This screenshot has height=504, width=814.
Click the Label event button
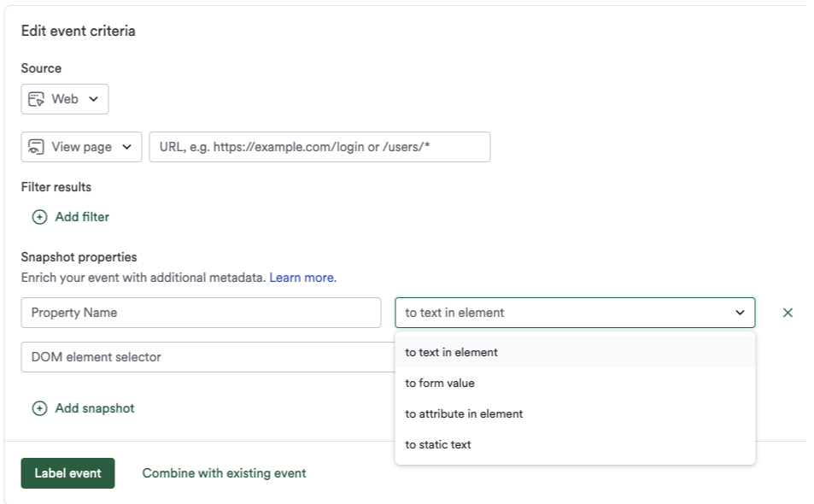[67, 473]
